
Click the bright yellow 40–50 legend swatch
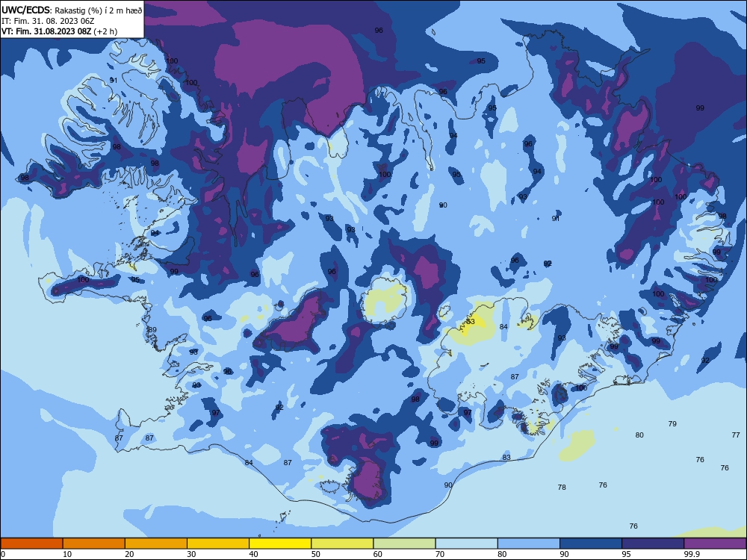click(280, 544)
